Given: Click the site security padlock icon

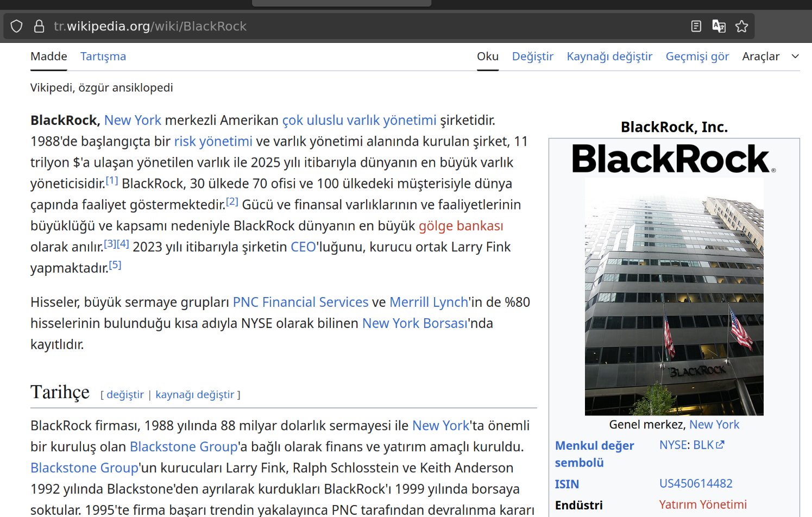Looking at the screenshot, I should pos(39,26).
